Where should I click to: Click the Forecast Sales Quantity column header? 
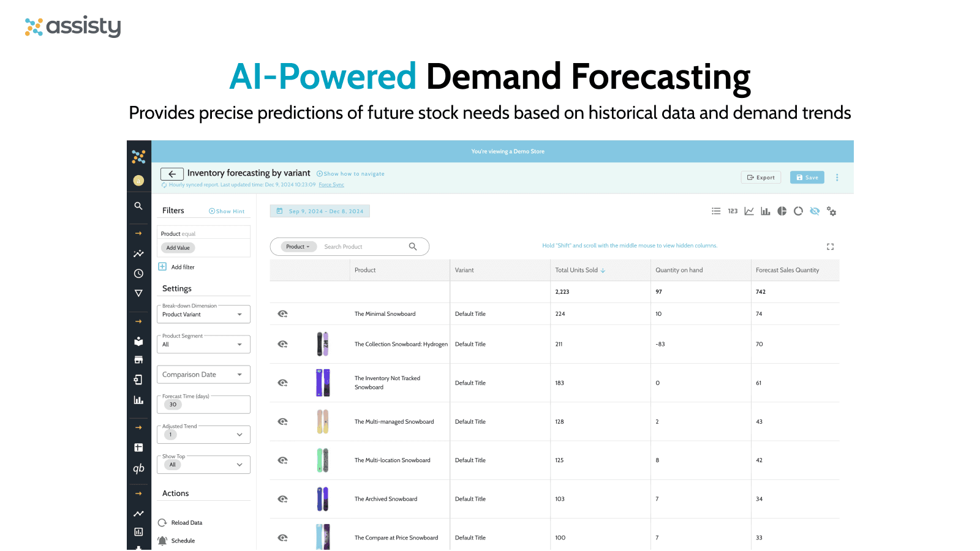tap(787, 270)
